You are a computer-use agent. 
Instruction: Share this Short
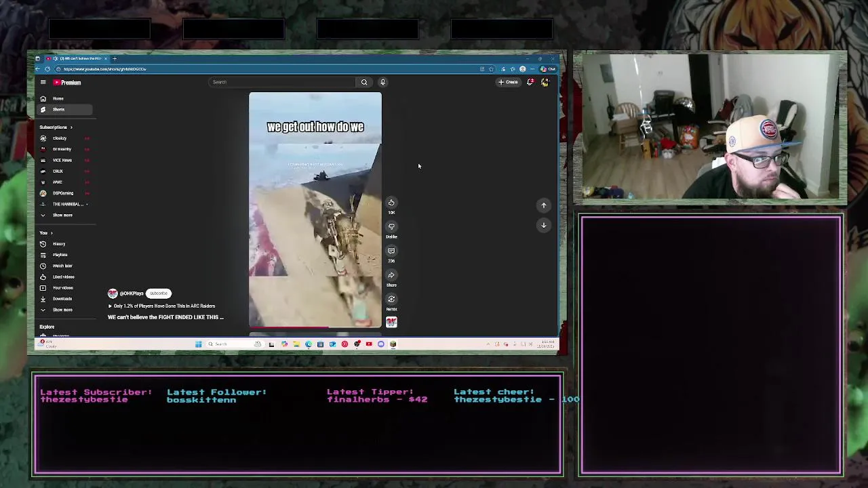pyautogui.click(x=391, y=275)
